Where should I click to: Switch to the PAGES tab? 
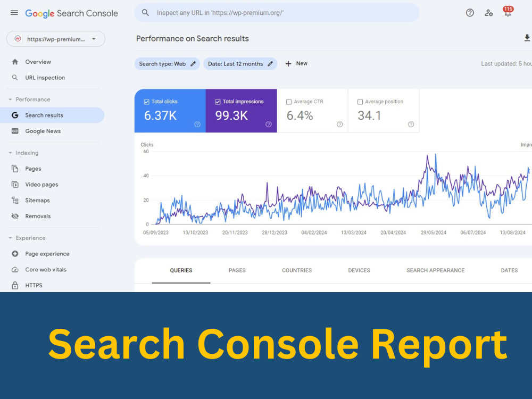237,270
